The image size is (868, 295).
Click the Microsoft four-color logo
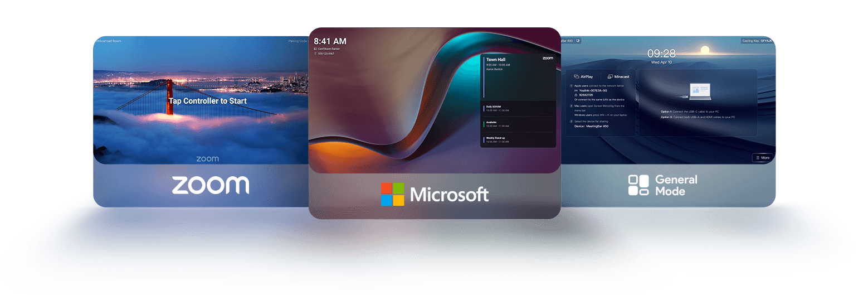click(x=393, y=194)
